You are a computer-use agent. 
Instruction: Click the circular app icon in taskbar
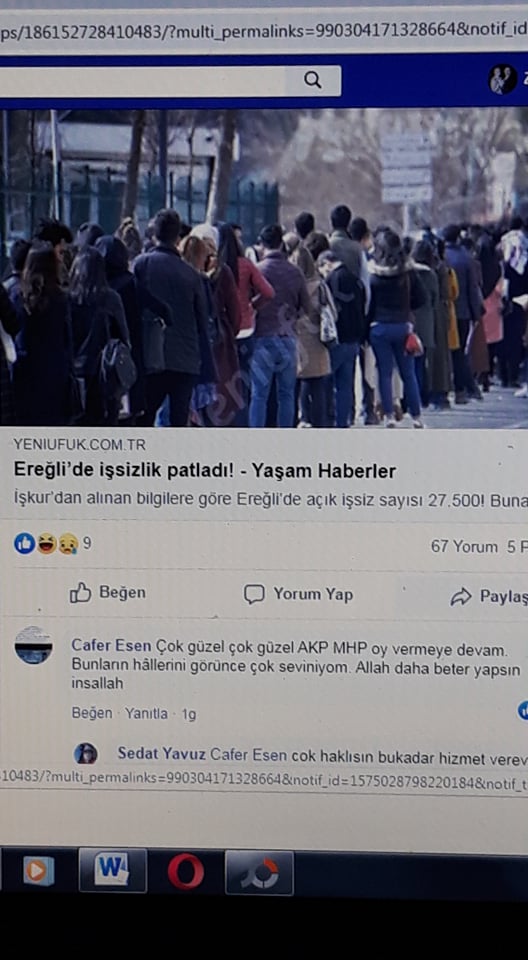[x=259, y=872]
